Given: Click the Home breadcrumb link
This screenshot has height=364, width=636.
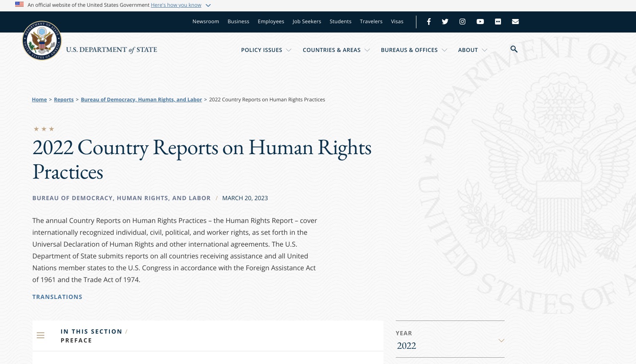Looking at the screenshot, I should [x=39, y=100].
